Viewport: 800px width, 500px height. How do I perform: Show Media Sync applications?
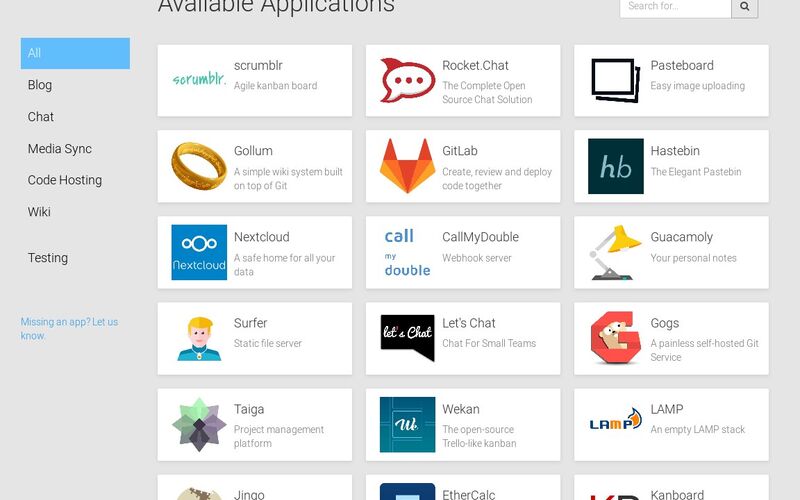(60, 148)
